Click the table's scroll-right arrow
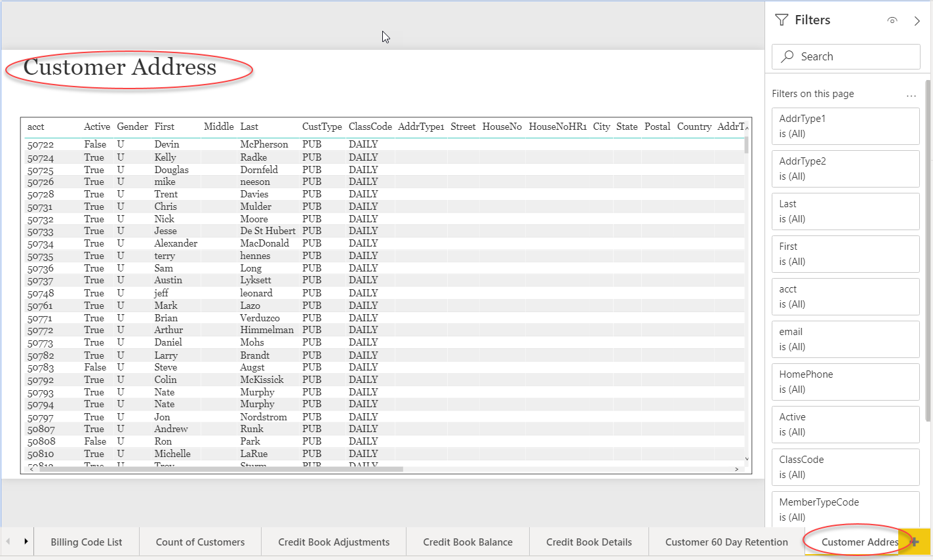933x560 pixels. (737, 469)
